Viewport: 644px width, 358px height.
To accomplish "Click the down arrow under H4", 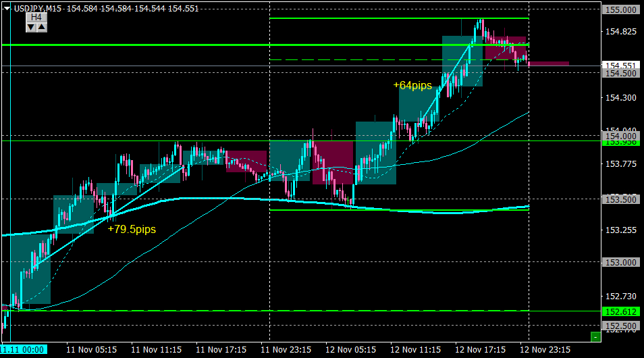I will (x=31, y=28).
